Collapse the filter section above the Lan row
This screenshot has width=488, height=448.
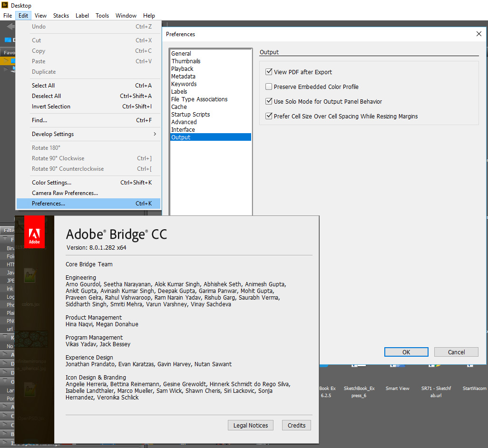(5, 381)
